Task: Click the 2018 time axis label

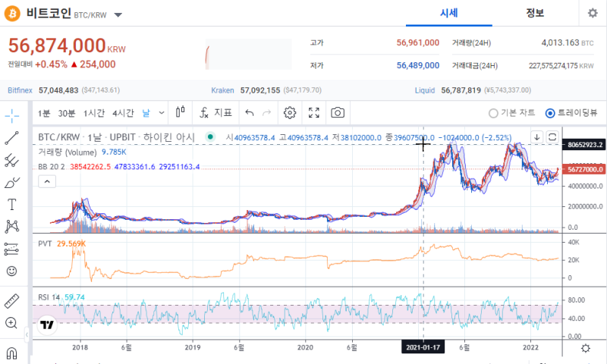Action: 80,347
